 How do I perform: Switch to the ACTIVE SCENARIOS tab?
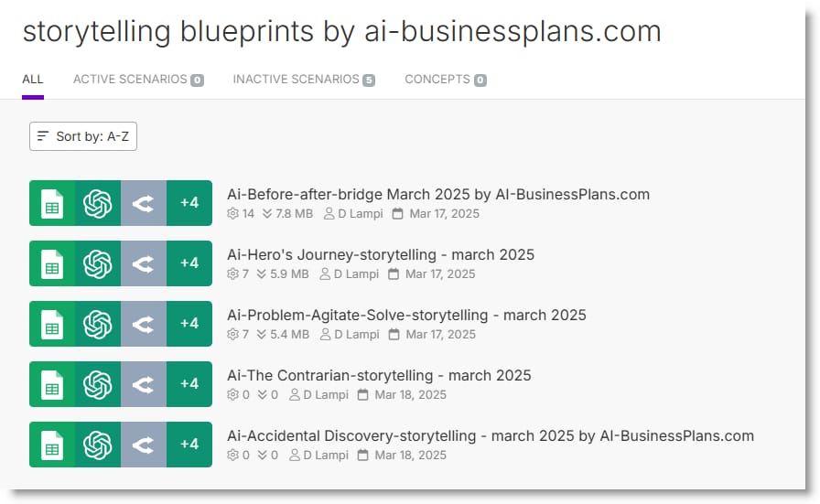138,80
